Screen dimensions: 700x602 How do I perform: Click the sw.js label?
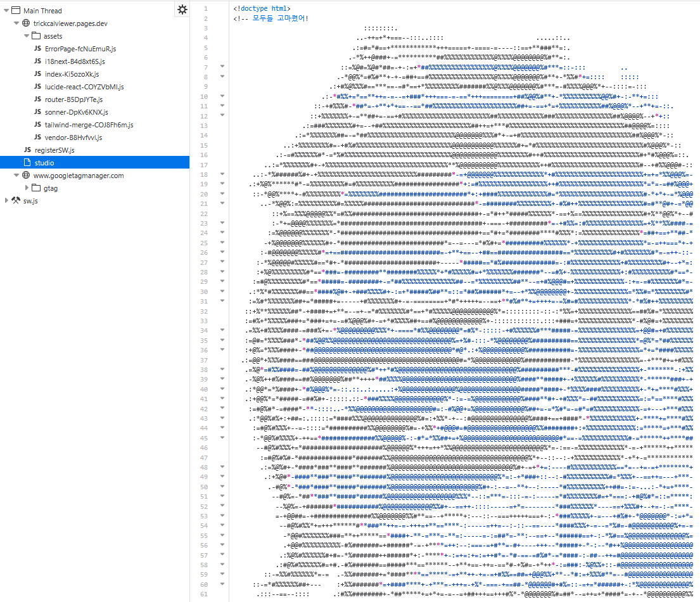tap(30, 201)
